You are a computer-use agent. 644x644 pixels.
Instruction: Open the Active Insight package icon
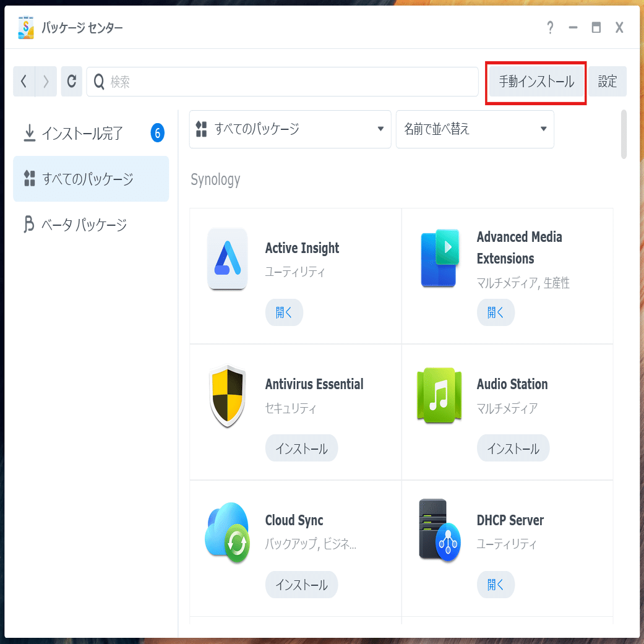227,259
